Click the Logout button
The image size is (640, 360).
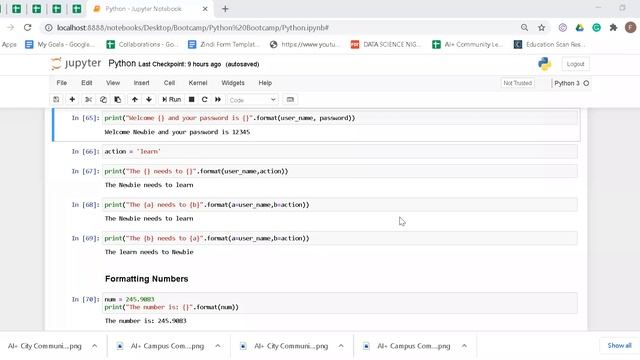(x=576, y=64)
